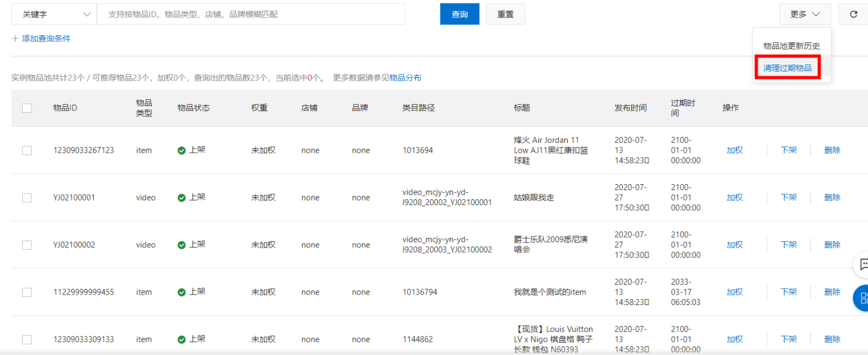Click the 上架 status of YJ02100001

(191, 198)
